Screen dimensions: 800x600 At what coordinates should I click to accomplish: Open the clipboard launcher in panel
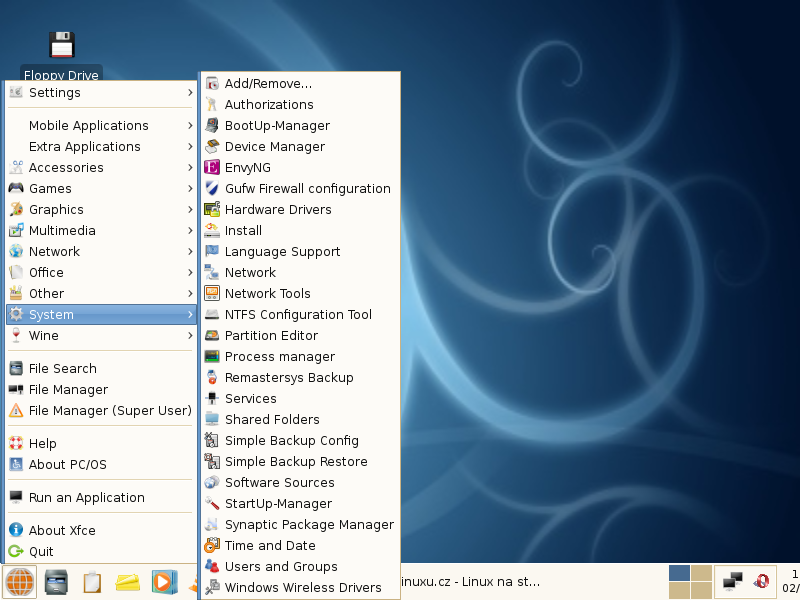tap(92, 582)
